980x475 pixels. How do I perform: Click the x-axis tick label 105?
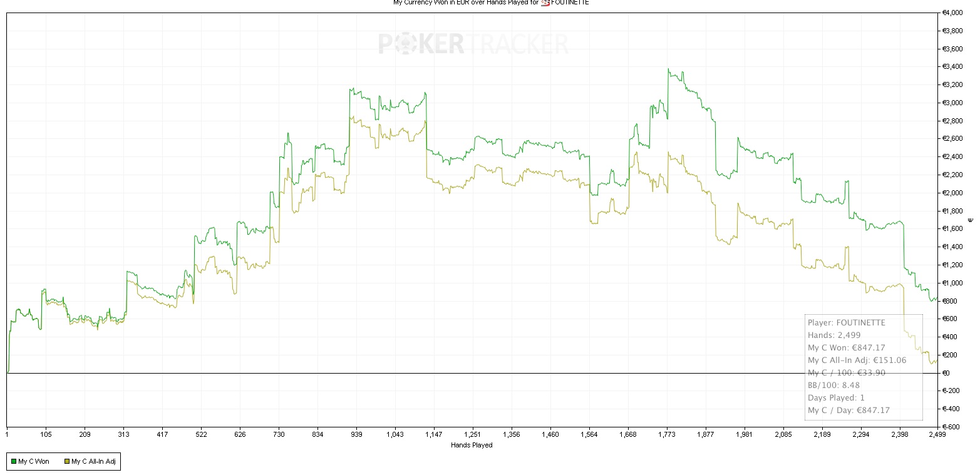[46, 434]
